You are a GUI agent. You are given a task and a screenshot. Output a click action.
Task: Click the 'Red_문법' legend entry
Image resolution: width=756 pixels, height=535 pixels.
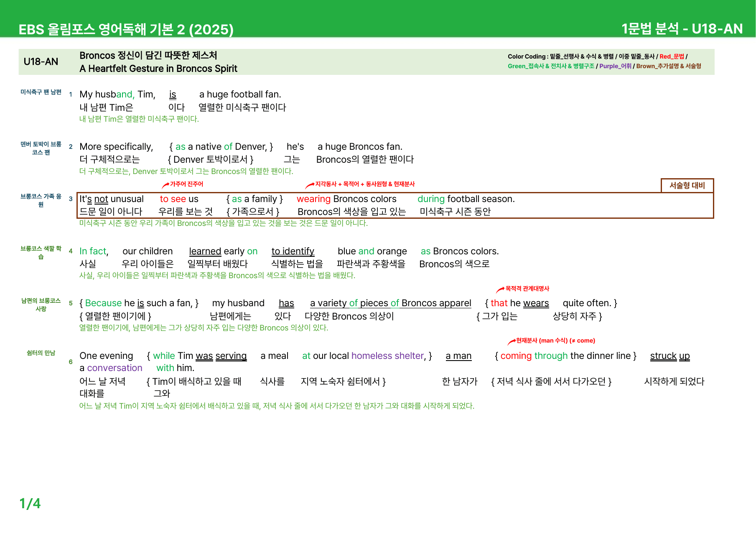[x=672, y=56]
